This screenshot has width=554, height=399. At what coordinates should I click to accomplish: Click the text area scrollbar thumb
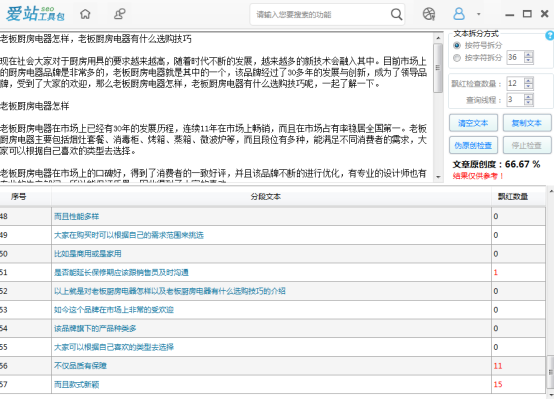pos(438,68)
